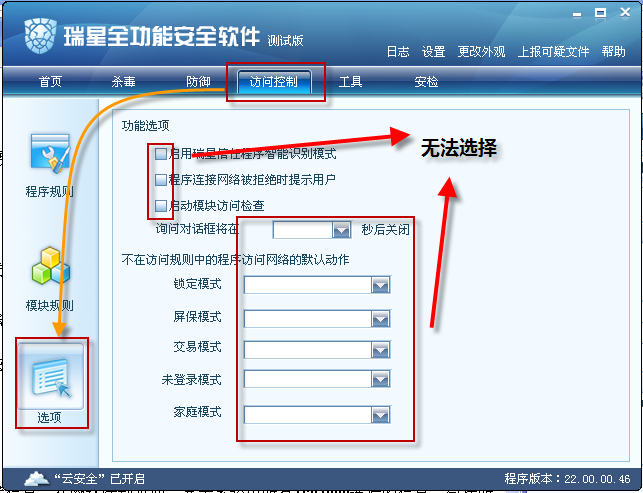This screenshot has height=493, width=643.
Task: Click 上报可疑文件 to report a file
Action: pyautogui.click(x=554, y=52)
